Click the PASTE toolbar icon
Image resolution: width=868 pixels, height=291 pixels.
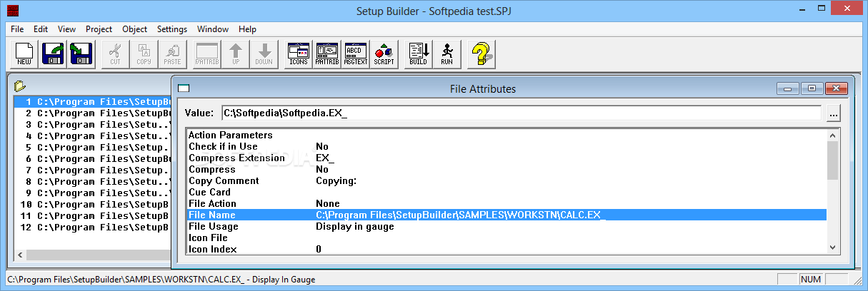click(x=172, y=54)
